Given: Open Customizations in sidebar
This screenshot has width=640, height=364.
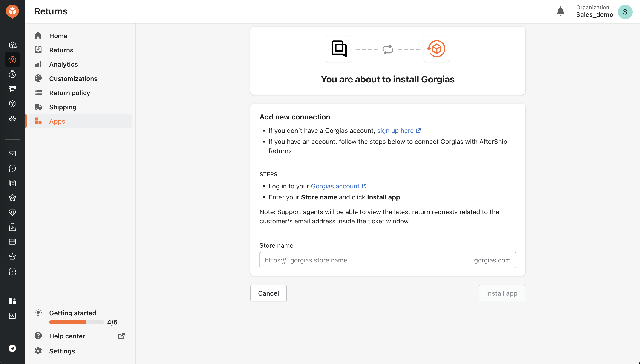Looking at the screenshot, I should click(80, 79).
